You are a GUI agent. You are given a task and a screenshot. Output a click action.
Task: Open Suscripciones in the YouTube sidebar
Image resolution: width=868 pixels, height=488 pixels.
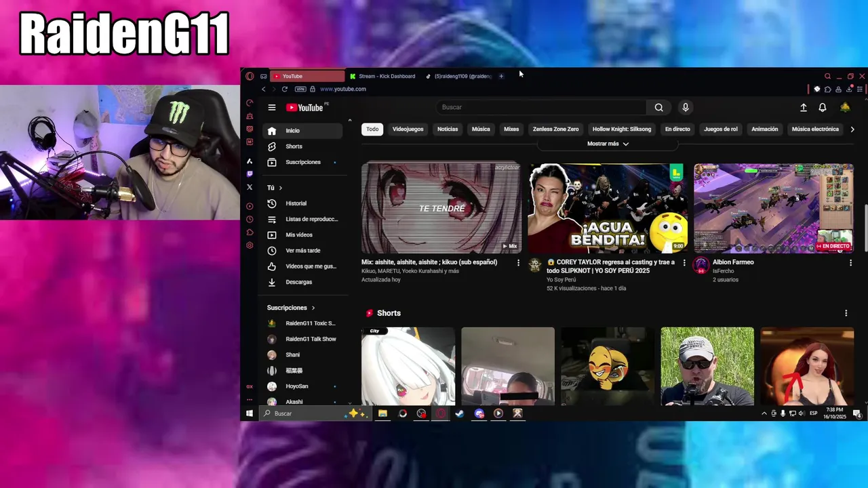303,162
